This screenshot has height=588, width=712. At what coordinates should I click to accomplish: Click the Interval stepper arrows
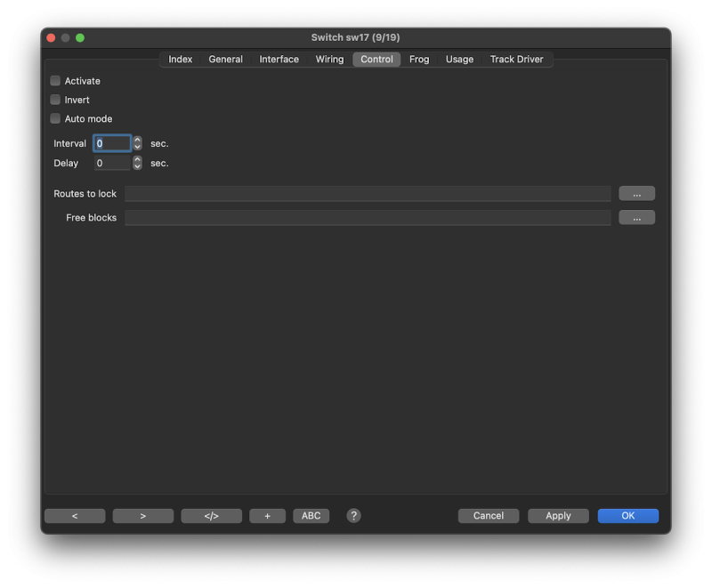137,143
